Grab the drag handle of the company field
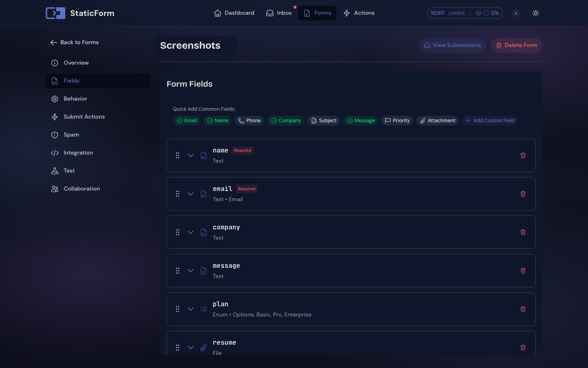The image size is (588, 368). click(x=178, y=232)
